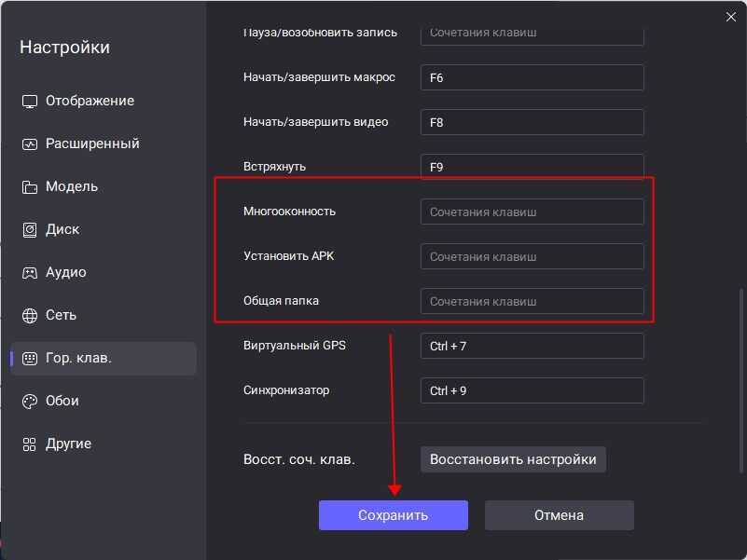Click the gamepad icon next to Аудио
Viewport: 747px width, 560px height.
click(28, 271)
